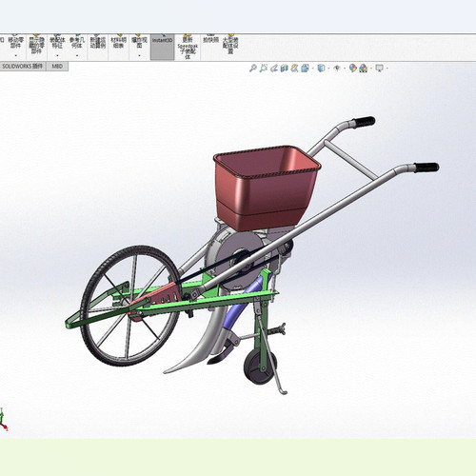Select the small rear press wheel
Viewport: 476px width, 476px height.
[260, 367]
